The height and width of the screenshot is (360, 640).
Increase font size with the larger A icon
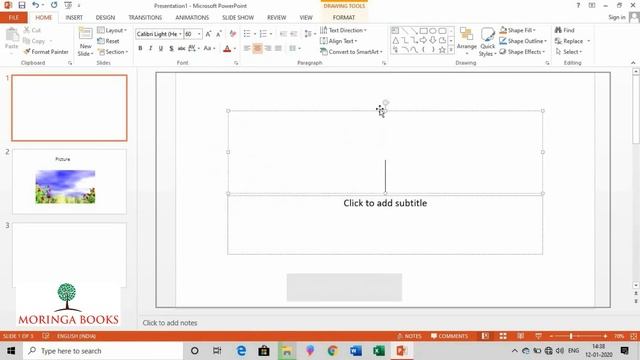[208, 34]
